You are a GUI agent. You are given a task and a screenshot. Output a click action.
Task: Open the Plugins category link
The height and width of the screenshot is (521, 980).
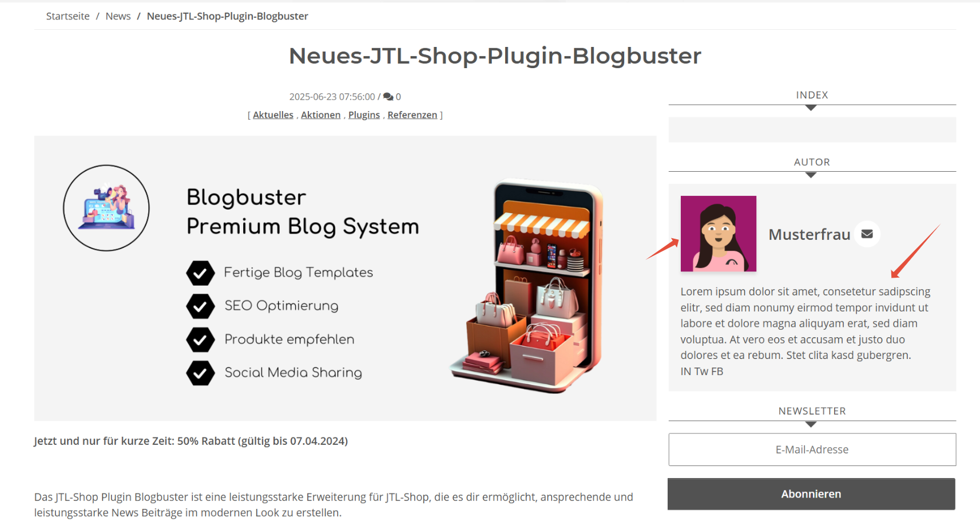coord(364,115)
